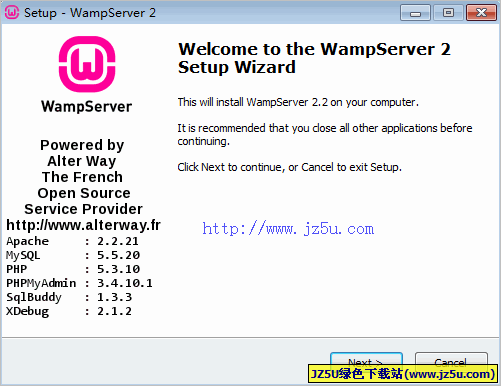Screen dimensions: 501x386
Task: Click the SqlBuddy : 1.3.3 version line
Action: point(69,297)
